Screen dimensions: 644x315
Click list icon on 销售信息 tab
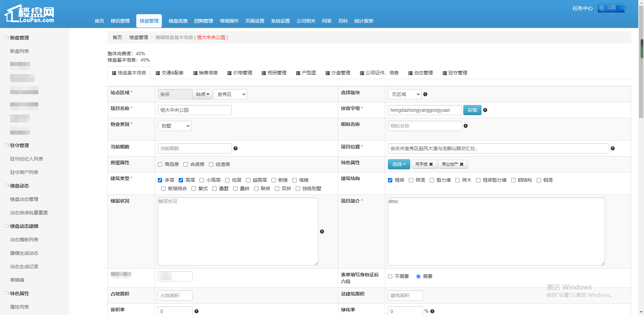195,73
